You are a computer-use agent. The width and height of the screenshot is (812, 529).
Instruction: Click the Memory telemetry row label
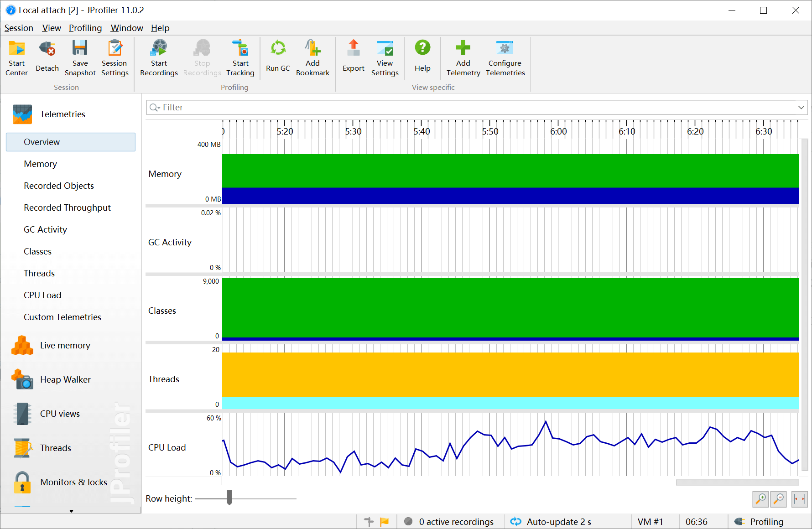pos(165,174)
